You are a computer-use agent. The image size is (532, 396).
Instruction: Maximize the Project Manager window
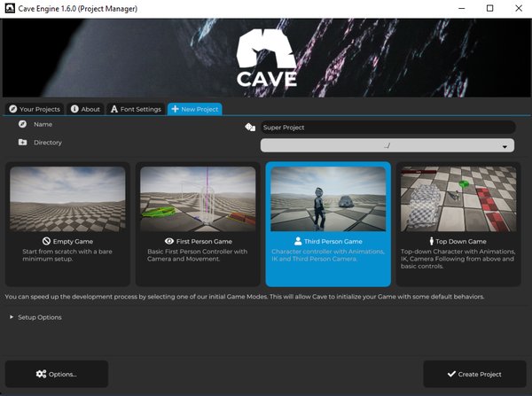(490, 8)
